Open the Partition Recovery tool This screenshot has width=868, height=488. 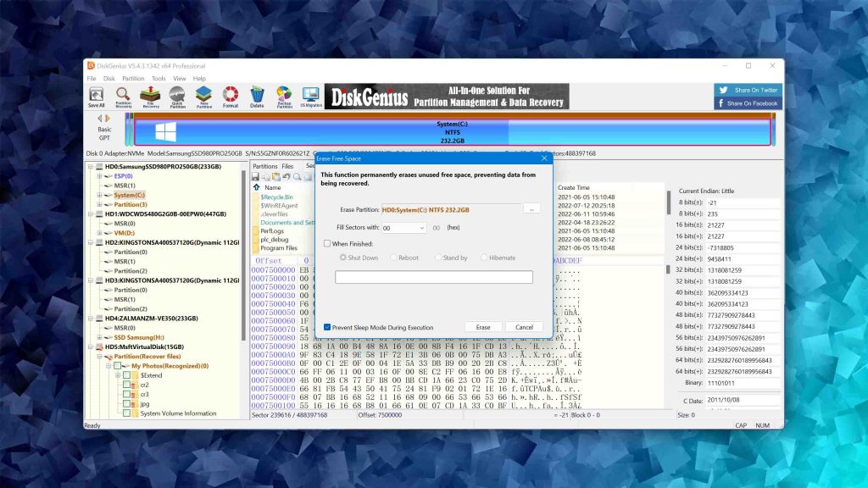pos(123,97)
